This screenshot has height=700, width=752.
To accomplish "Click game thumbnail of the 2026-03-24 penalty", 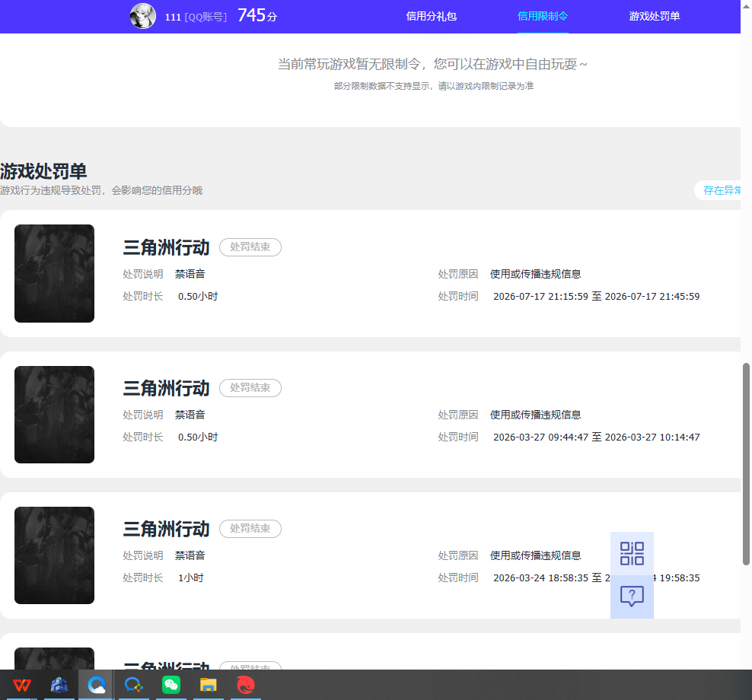I will click(54, 555).
